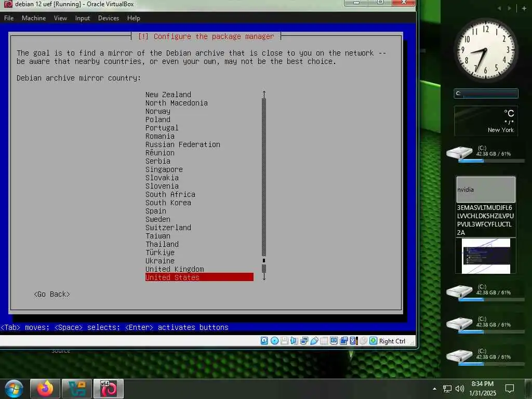Image resolution: width=532 pixels, height=399 pixels.
Task: Select Poland in the country list
Action: click(158, 119)
